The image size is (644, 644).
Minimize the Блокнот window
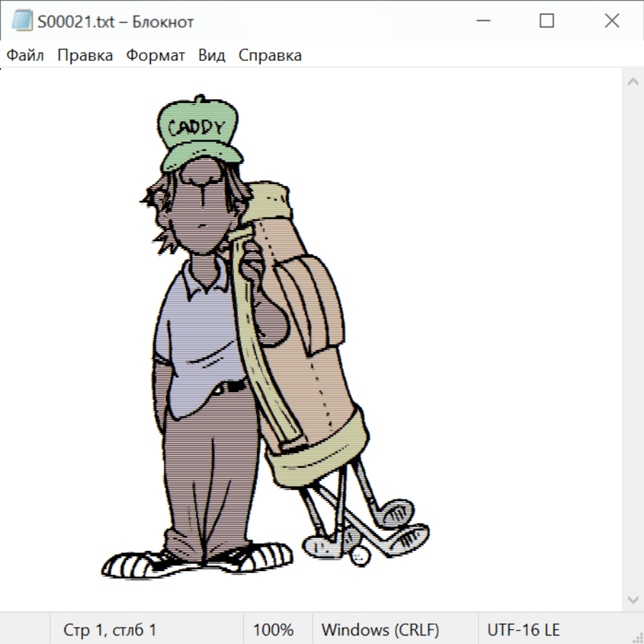tap(482, 21)
